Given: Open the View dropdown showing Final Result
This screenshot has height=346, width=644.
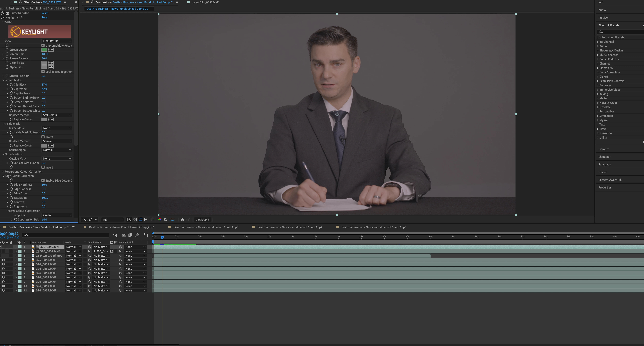Looking at the screenshot, I should (x=57, y=41).
